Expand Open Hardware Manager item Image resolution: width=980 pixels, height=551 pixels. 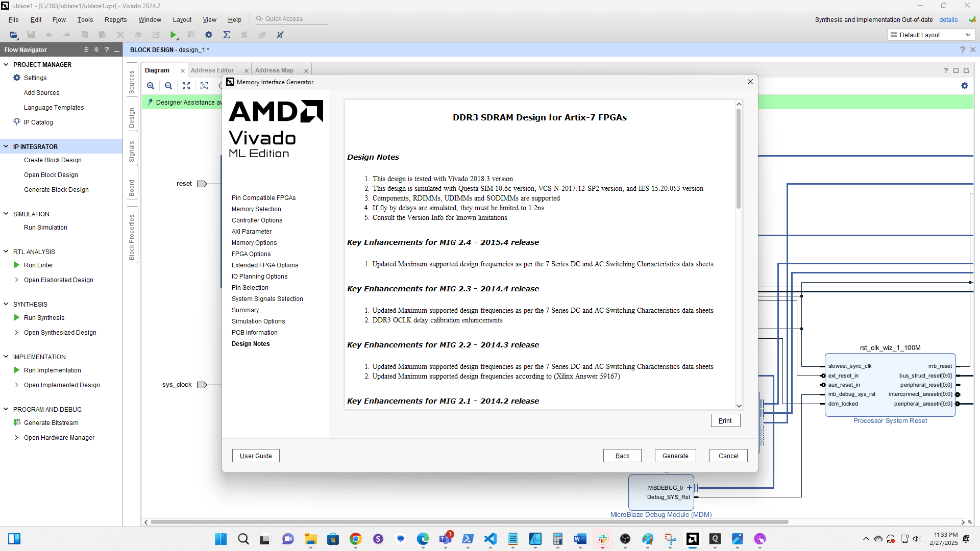pos(16,437)
